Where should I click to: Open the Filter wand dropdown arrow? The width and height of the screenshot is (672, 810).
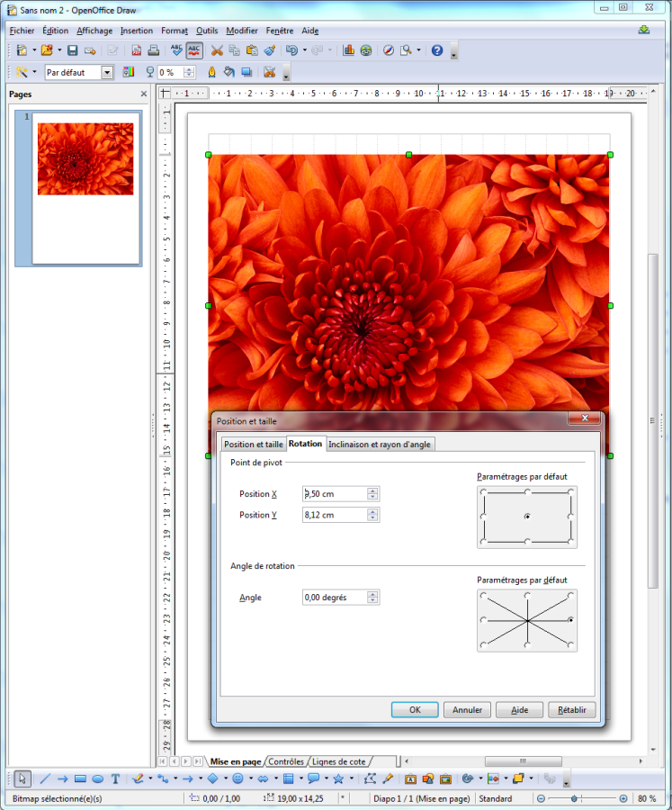click(x=34, y=72)
